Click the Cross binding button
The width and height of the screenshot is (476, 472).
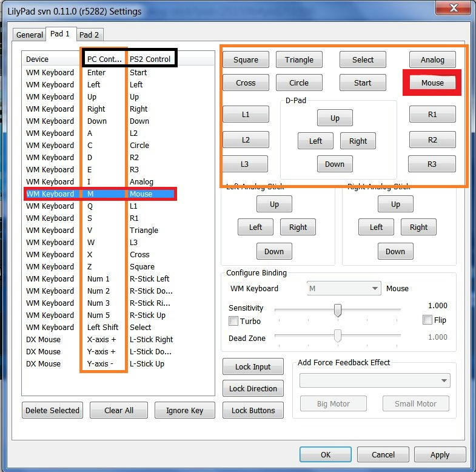(x=246, y=83)
